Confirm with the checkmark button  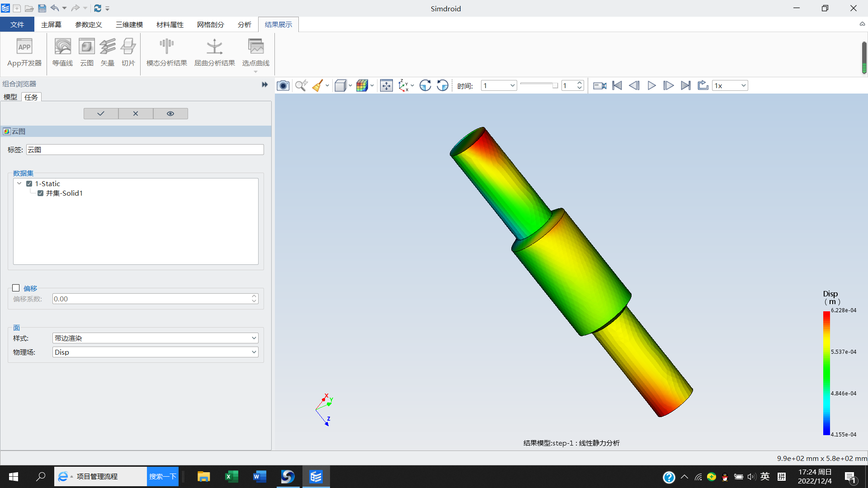point(101,114)
